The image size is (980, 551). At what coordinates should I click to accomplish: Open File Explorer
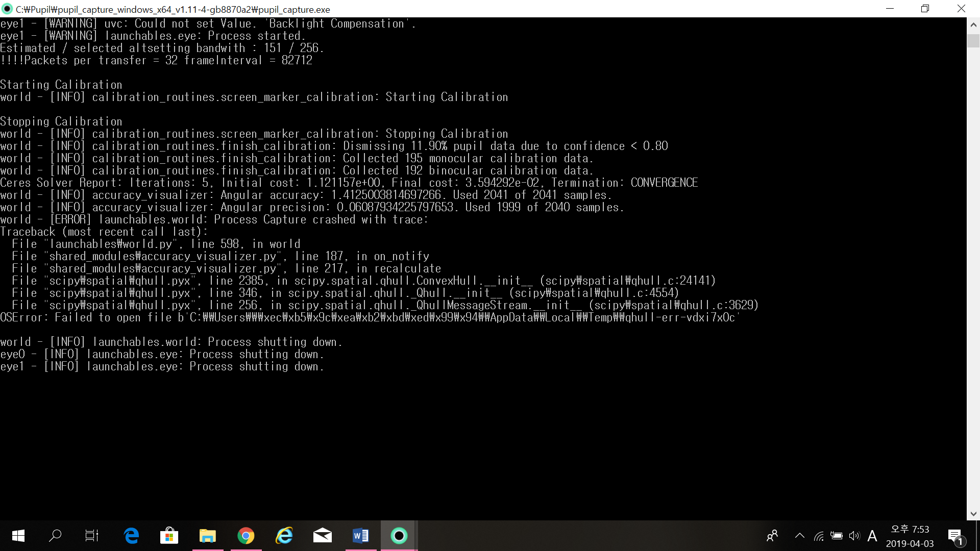pyautogui.click(x=207, y=536)
